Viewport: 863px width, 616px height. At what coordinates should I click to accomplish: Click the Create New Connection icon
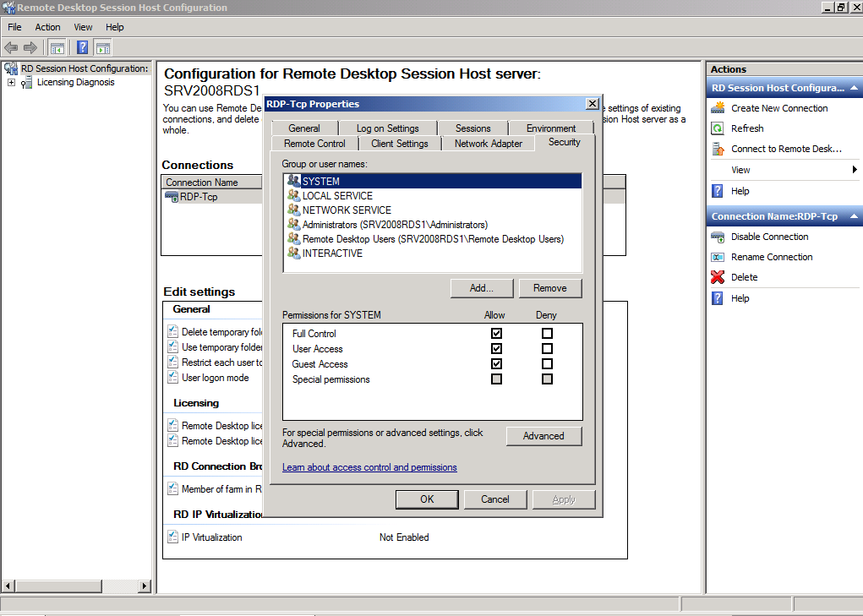point(718,108)
